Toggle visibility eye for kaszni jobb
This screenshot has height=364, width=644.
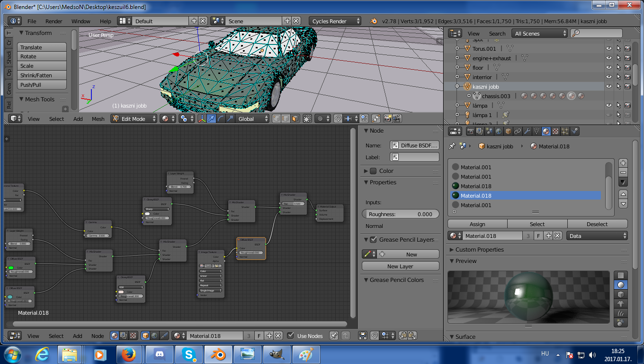609,86
